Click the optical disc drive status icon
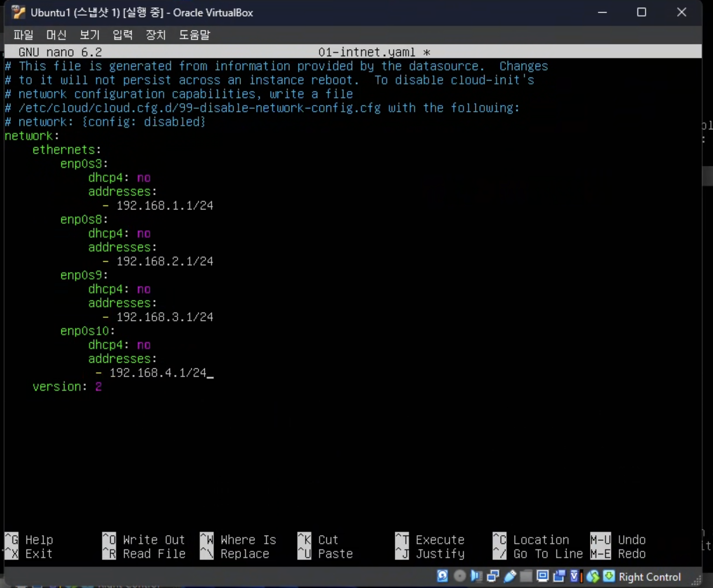The image size is (713, 588). 459,576
